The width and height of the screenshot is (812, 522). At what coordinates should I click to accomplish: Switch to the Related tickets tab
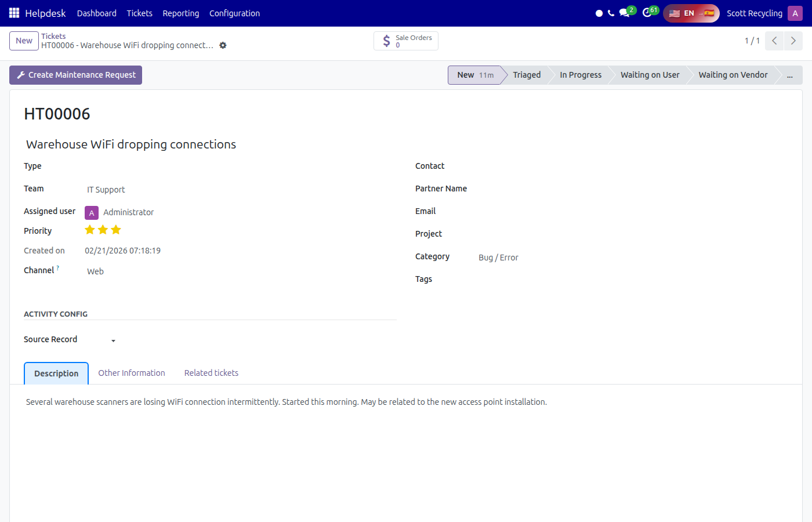point(211,373)
